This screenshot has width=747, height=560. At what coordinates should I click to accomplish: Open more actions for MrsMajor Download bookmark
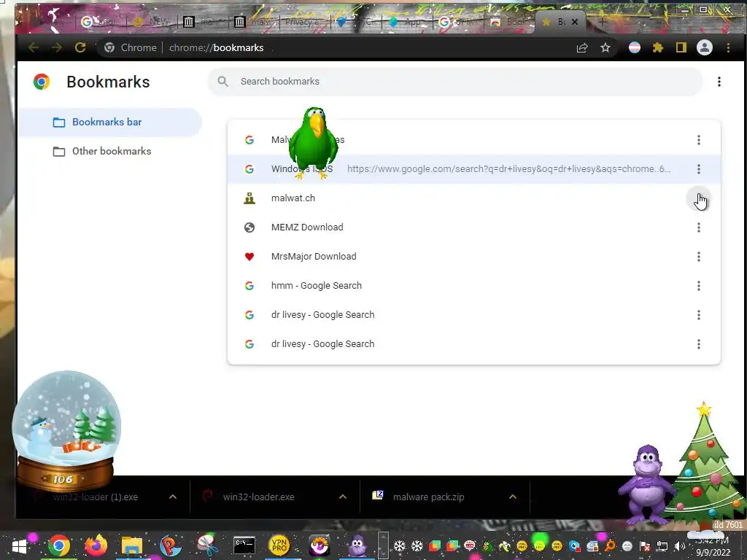pyautogui.click(x=698, y=257)
